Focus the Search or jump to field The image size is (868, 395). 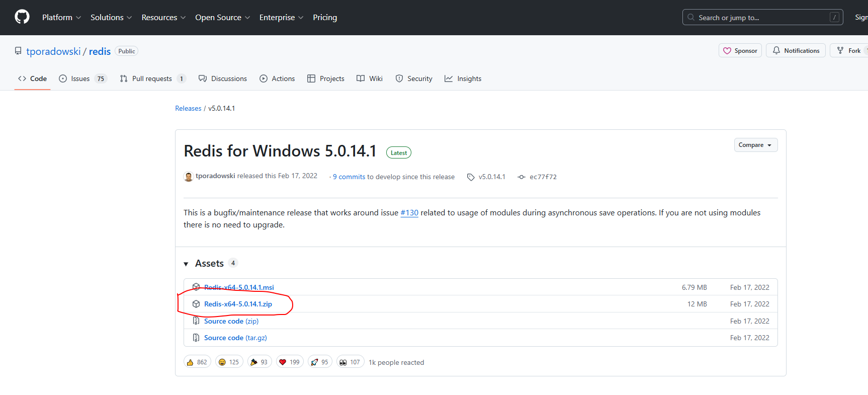pyautogui.click(x=762, y=17)
